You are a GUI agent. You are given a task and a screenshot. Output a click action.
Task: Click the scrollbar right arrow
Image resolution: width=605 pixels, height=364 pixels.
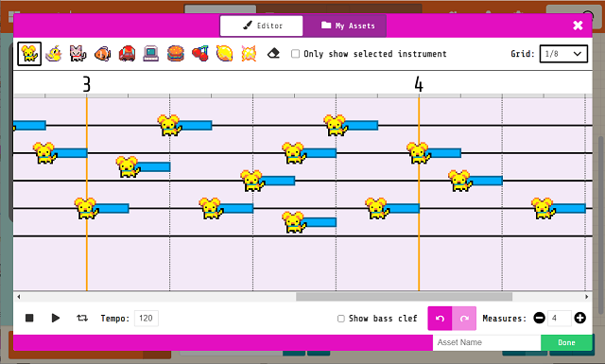[586, 297]
